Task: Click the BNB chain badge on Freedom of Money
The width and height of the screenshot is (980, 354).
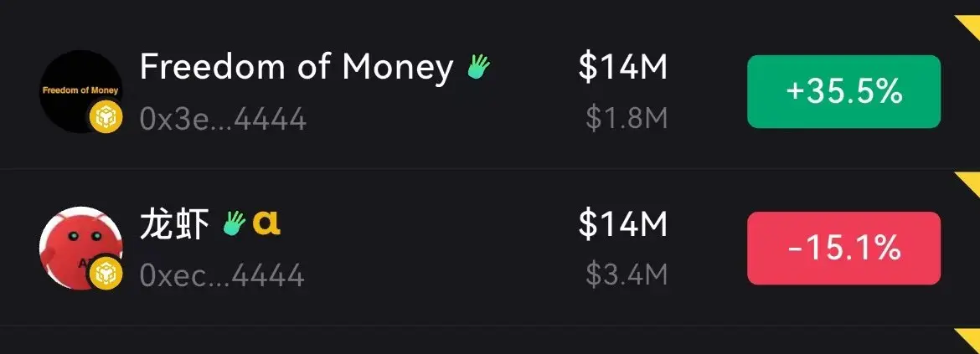Action: (106, 117)
